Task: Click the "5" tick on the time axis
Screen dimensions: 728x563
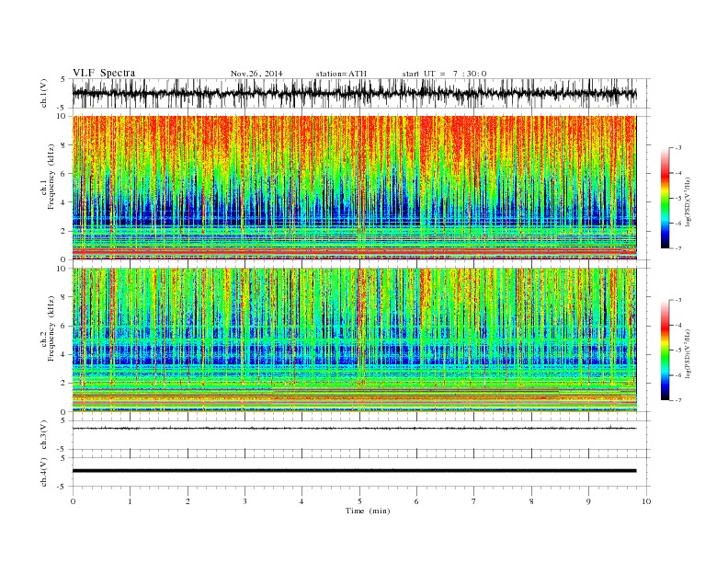Action: [x=359, y=501]
